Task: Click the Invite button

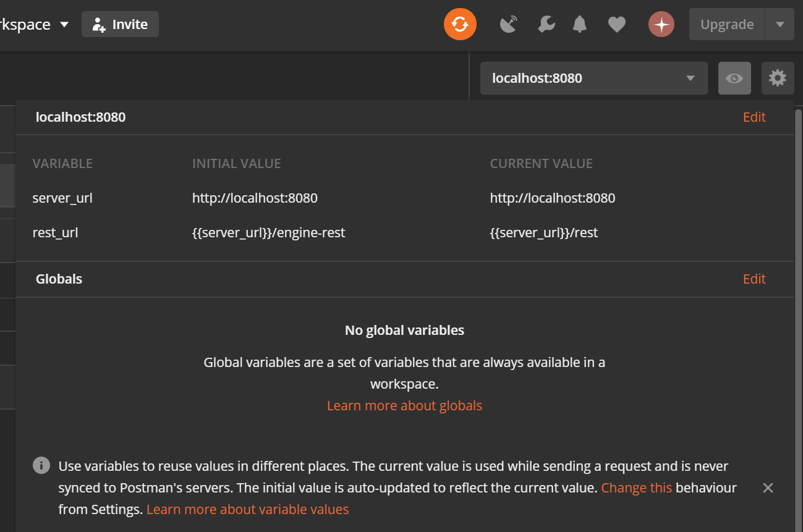Action: (x=120, y=24)
